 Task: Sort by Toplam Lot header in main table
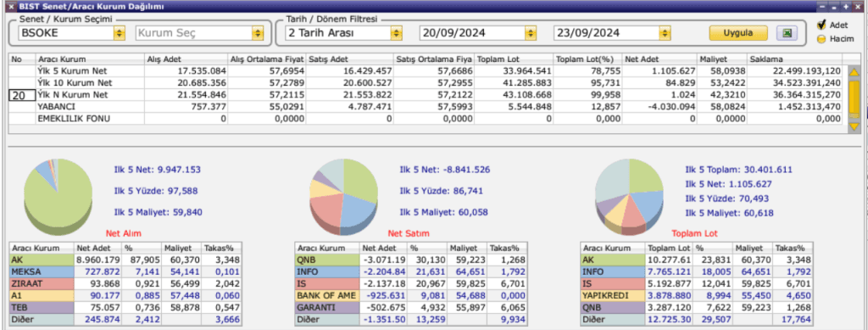[514, 59]
